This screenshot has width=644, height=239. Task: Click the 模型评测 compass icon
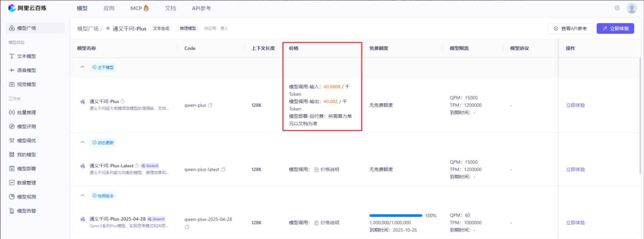[12, 127]
